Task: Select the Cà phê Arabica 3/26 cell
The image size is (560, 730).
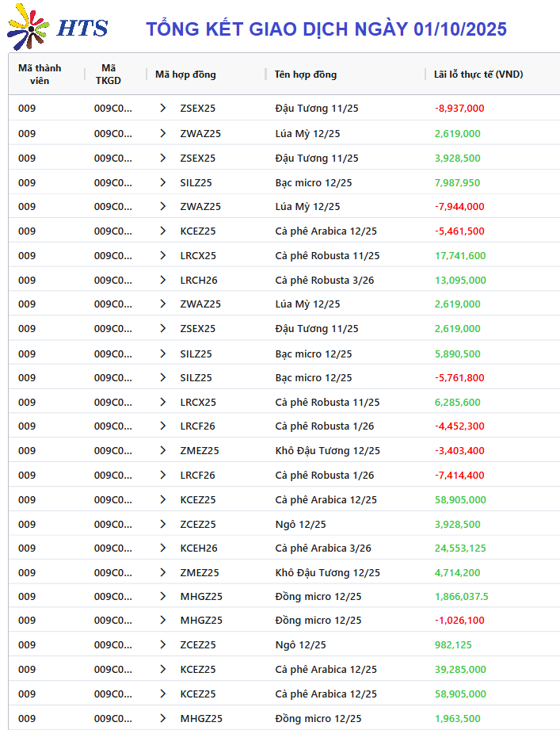Action: (323, 548)
